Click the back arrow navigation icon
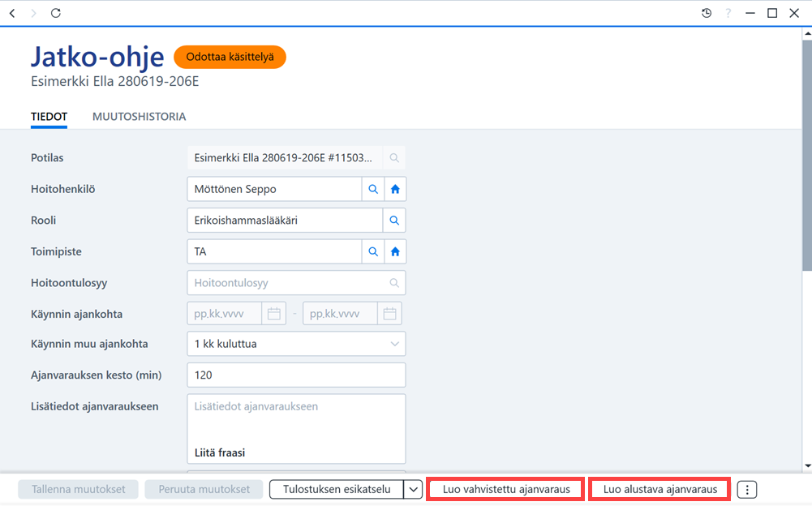Viewport: 812px width, 506px height. [12, 13]
